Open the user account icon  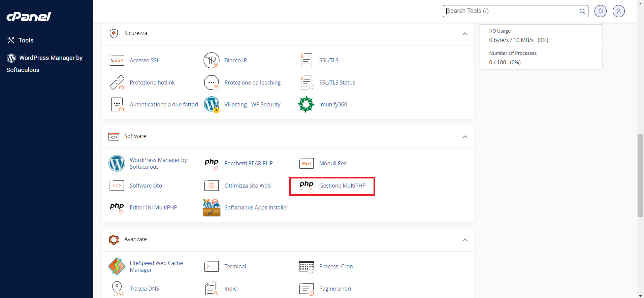[619, 11]
